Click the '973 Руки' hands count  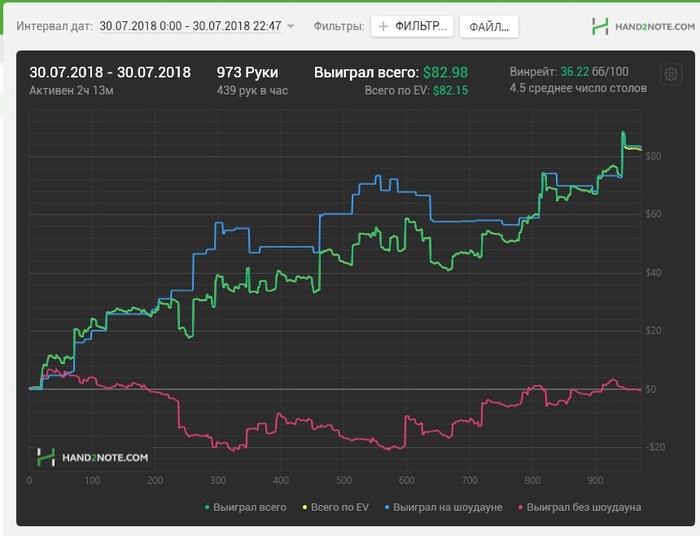click(247, 72)
